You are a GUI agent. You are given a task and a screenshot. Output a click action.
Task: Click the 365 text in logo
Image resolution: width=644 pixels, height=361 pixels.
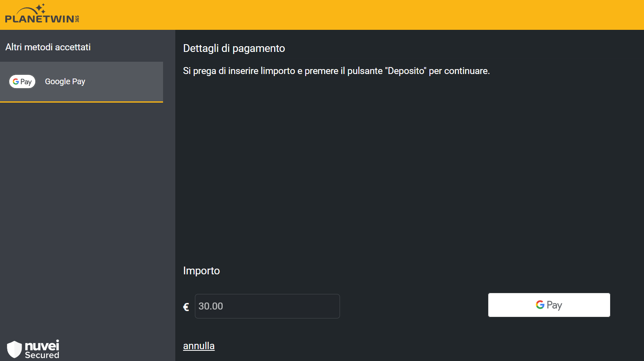77,19
